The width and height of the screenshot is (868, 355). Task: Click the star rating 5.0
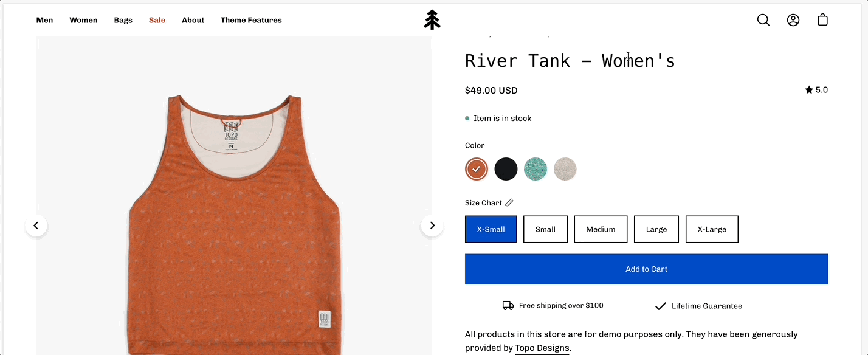click(816, 90)
